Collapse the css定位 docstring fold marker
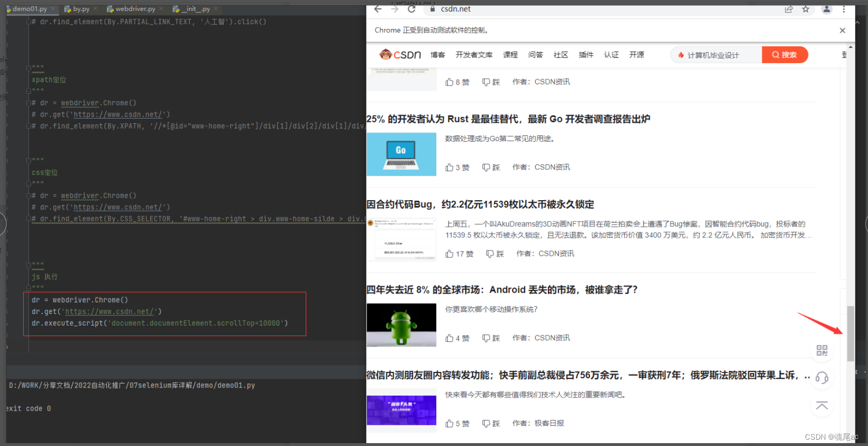Screen dimensions: 868x446 point(28,161)
